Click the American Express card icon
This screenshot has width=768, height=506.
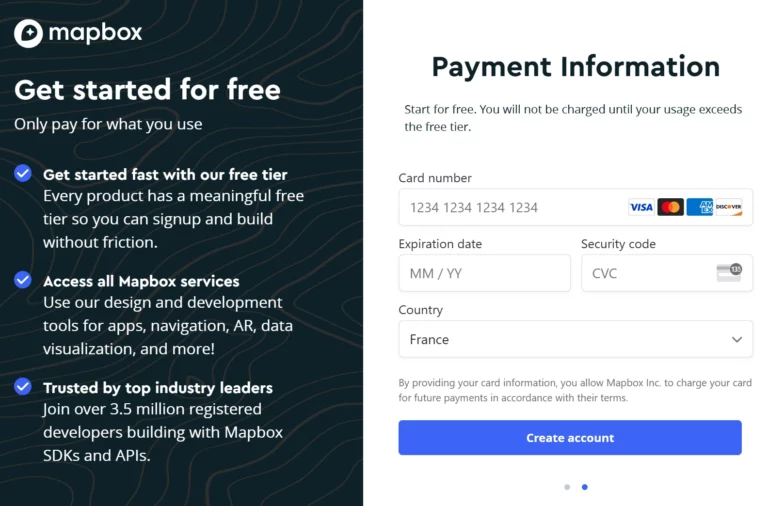[699, 207]
